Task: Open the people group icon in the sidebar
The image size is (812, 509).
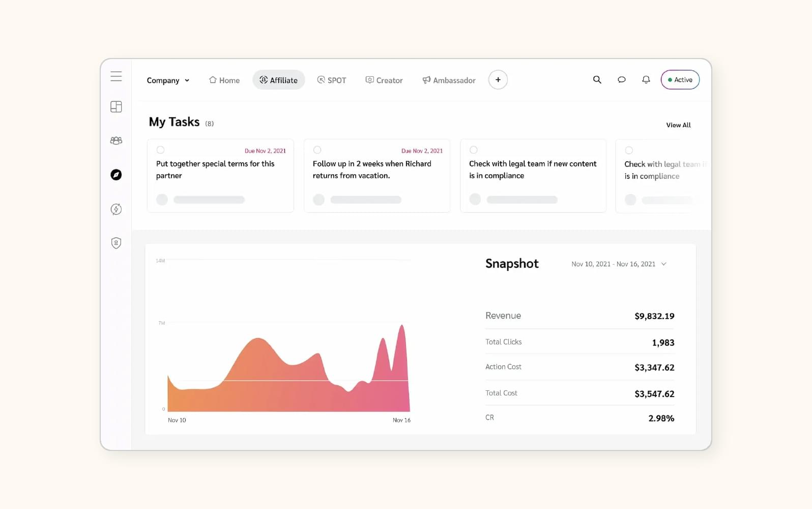Action: [116, 141]
